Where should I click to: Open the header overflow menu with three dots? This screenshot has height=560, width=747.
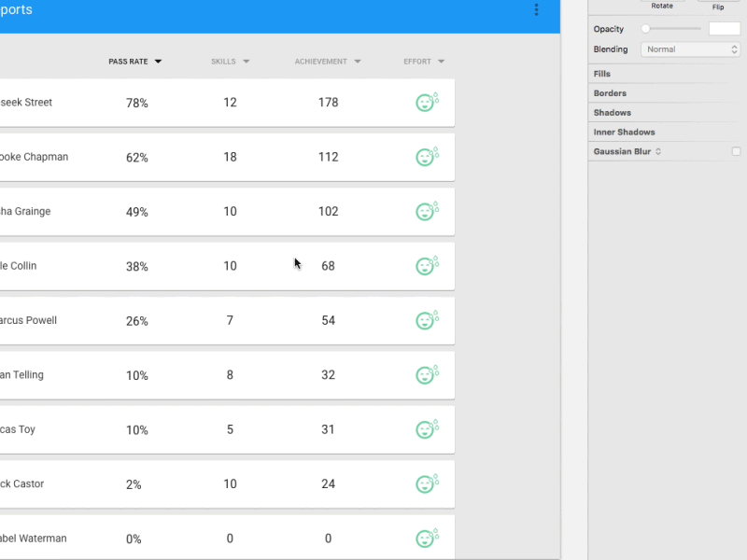pyautogui.click(x=537, y=9)
